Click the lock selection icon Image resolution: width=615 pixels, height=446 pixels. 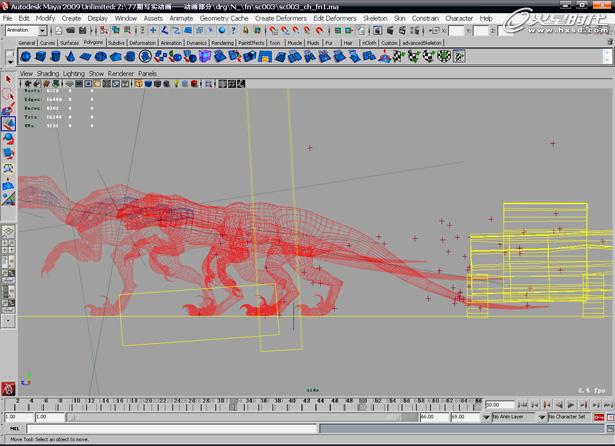(x=246, y=30)
